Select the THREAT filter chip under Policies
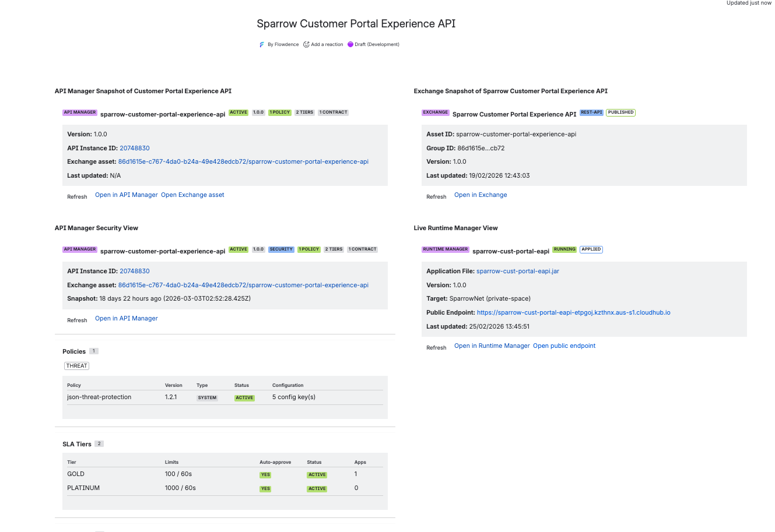 [76, 365]
